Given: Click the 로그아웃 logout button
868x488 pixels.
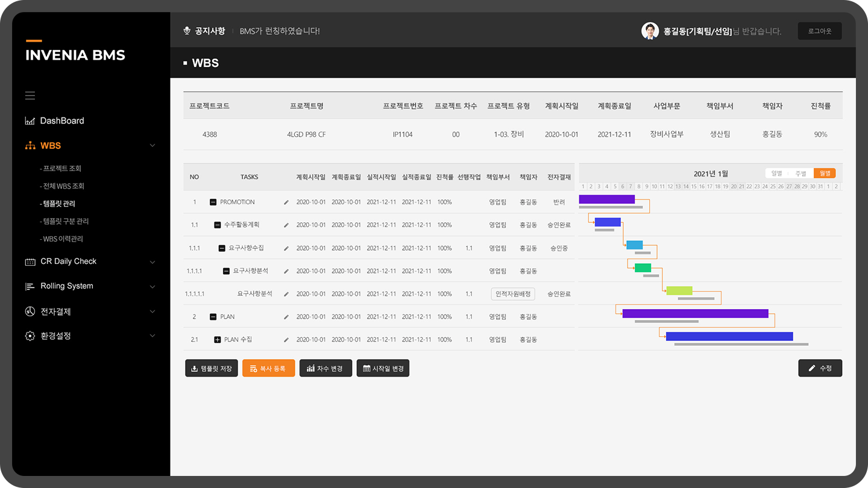Looking at the screenshot, I should tap(819, 31).
